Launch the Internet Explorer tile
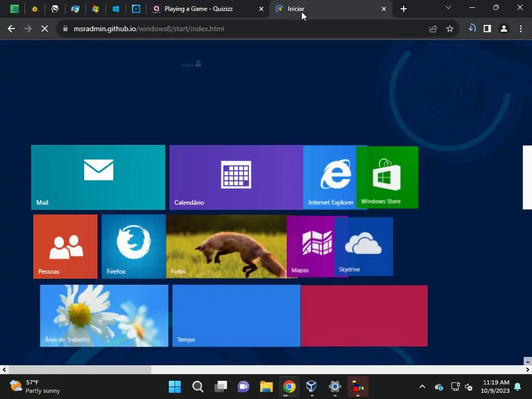532x399 pixels. pos(330,177)
